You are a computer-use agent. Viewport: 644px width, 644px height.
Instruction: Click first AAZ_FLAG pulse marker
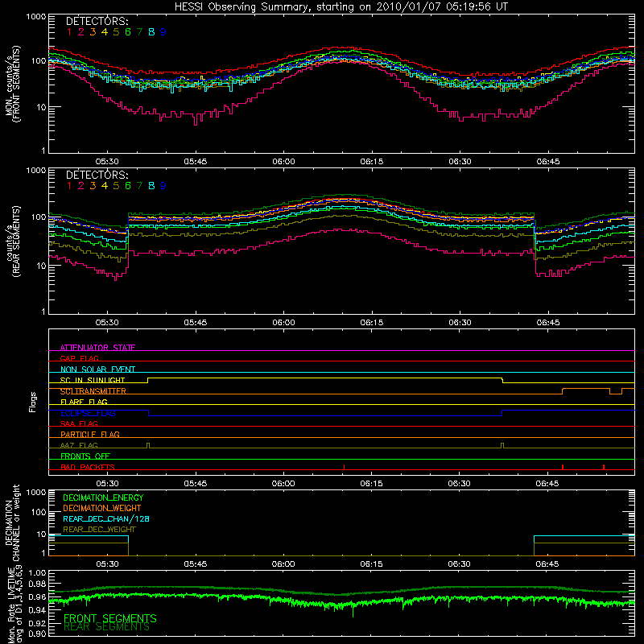click(148, 446)
